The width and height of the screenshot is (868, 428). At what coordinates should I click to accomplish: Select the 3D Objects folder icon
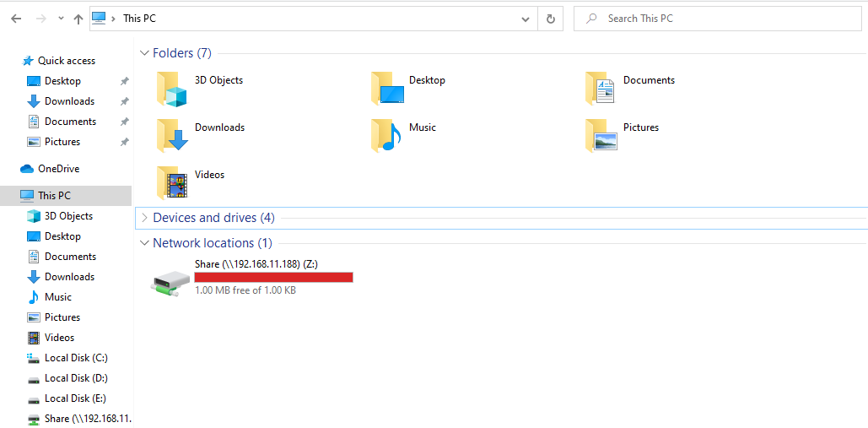tap(171, 89)
